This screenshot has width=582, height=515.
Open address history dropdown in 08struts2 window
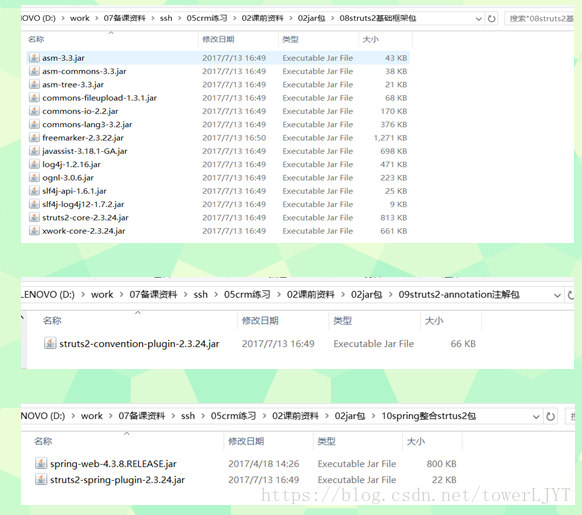point(479,19)
